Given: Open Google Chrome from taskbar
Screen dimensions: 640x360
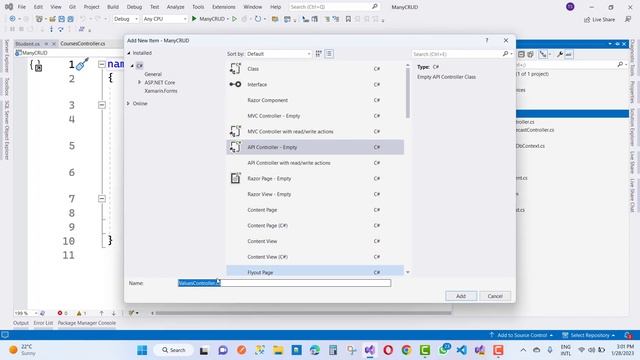Looking at the screenshot, I should 406,350.
